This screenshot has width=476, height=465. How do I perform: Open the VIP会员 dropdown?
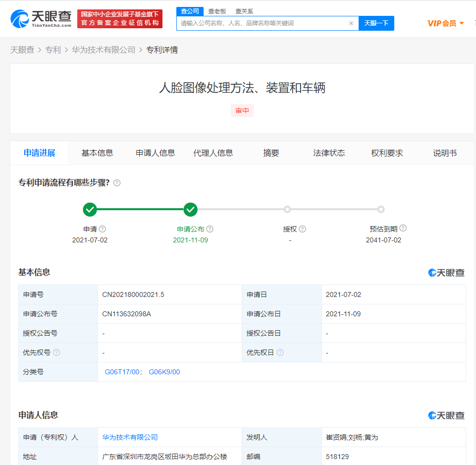[x=445, y=23]
